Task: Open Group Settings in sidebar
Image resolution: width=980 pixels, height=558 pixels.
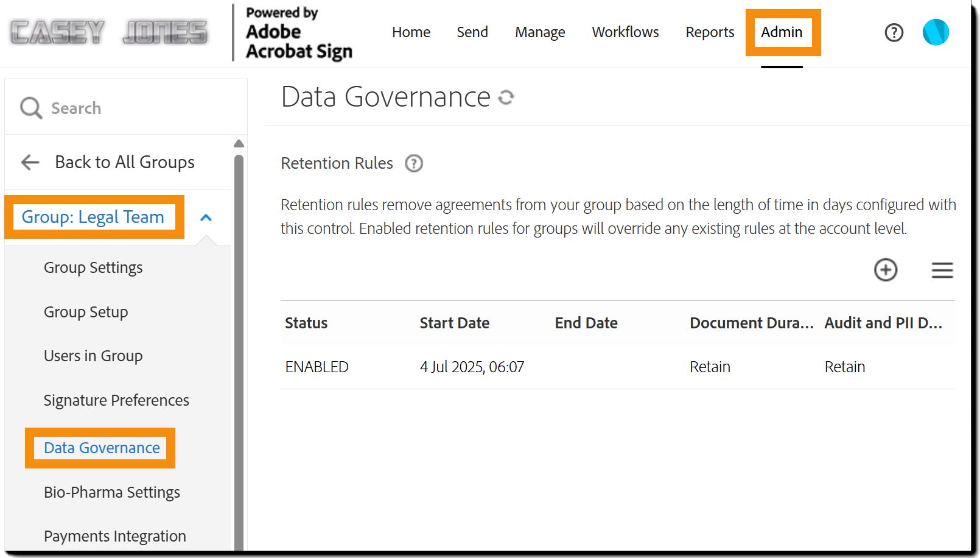Action: (x=93, y=268)
